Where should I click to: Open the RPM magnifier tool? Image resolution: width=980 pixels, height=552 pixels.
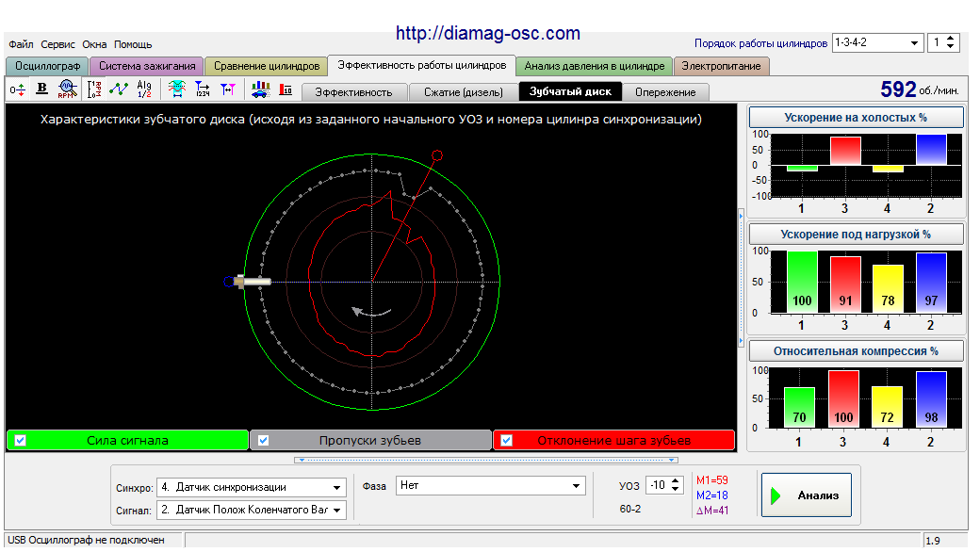(67, 89)
